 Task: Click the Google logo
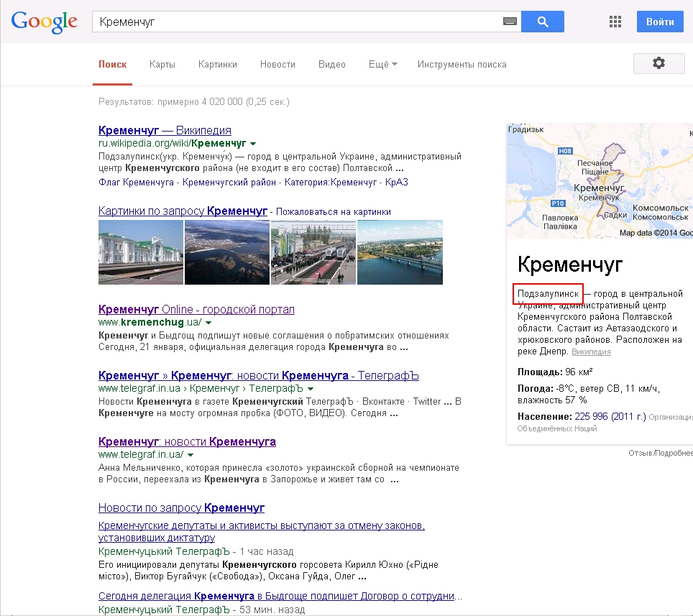(x=44, y=22)
